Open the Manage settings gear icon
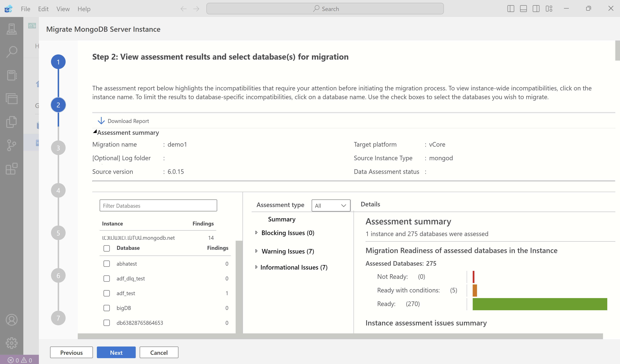The width and height of the screenshot is (620, 364). tap(11, 343)
